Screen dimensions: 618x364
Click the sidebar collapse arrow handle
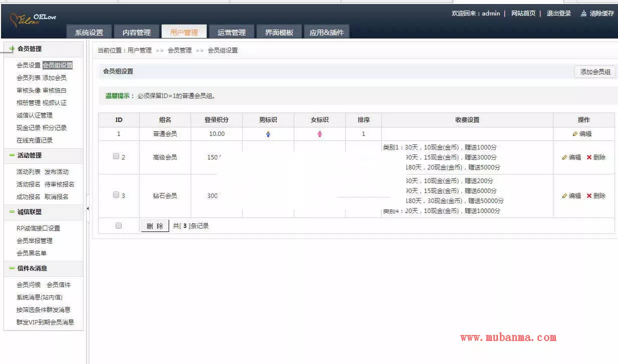click(x=88, y=208)
